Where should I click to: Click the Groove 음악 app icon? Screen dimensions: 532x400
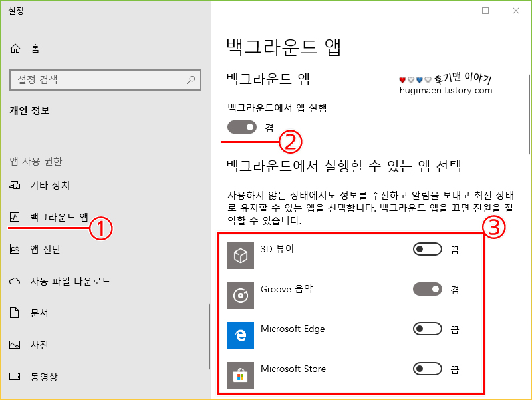click(241, 296)
